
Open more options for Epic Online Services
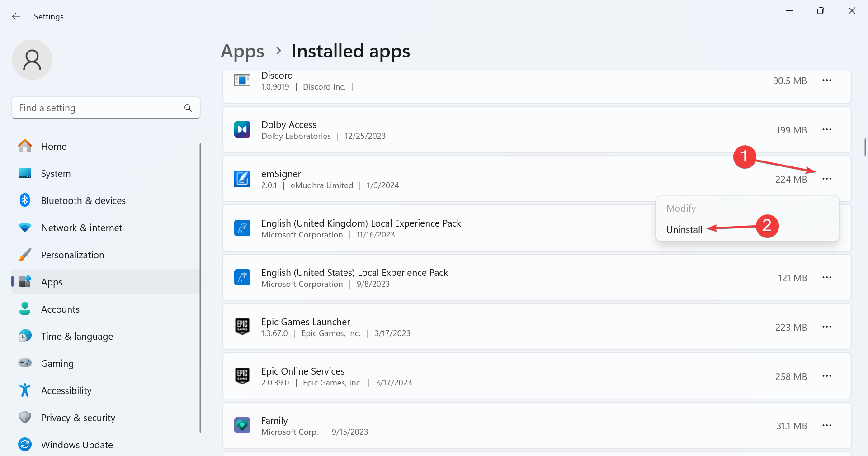[827, 376]
